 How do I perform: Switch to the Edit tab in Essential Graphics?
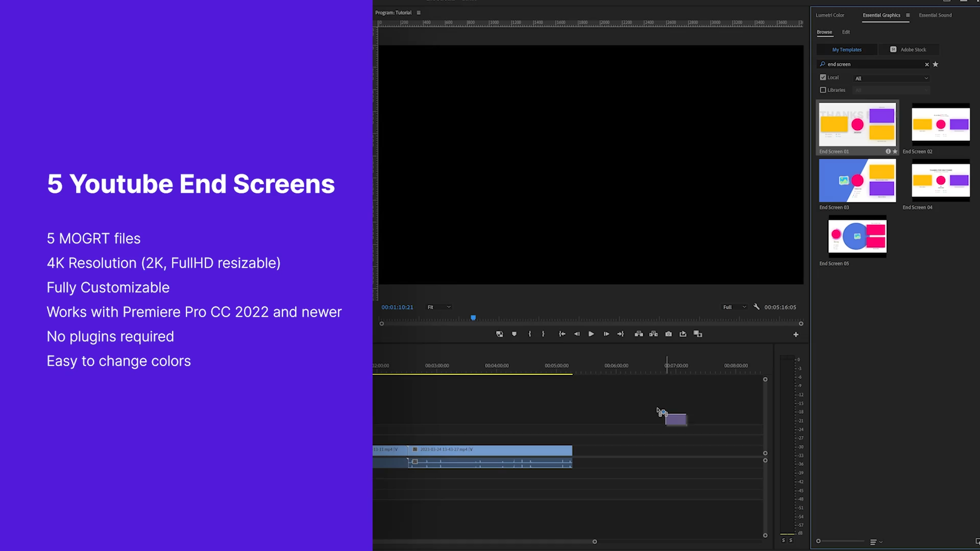click(x=846, y=32)
